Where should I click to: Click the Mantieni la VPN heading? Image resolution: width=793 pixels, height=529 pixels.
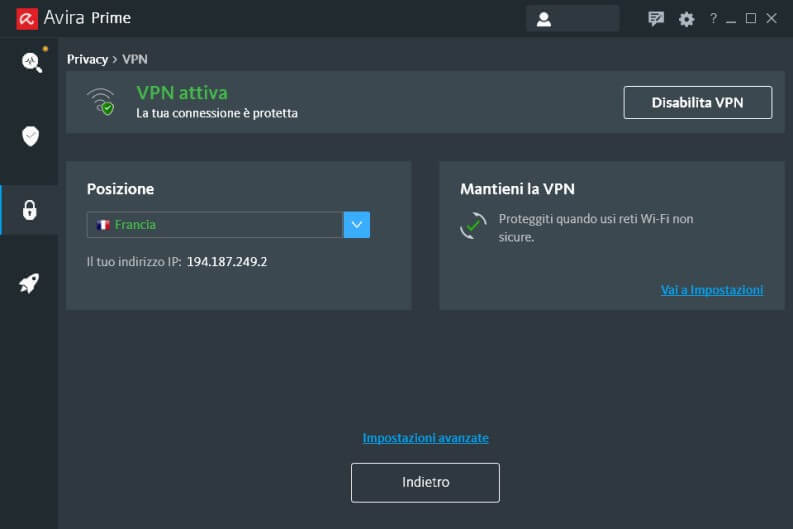coord(517,189)
